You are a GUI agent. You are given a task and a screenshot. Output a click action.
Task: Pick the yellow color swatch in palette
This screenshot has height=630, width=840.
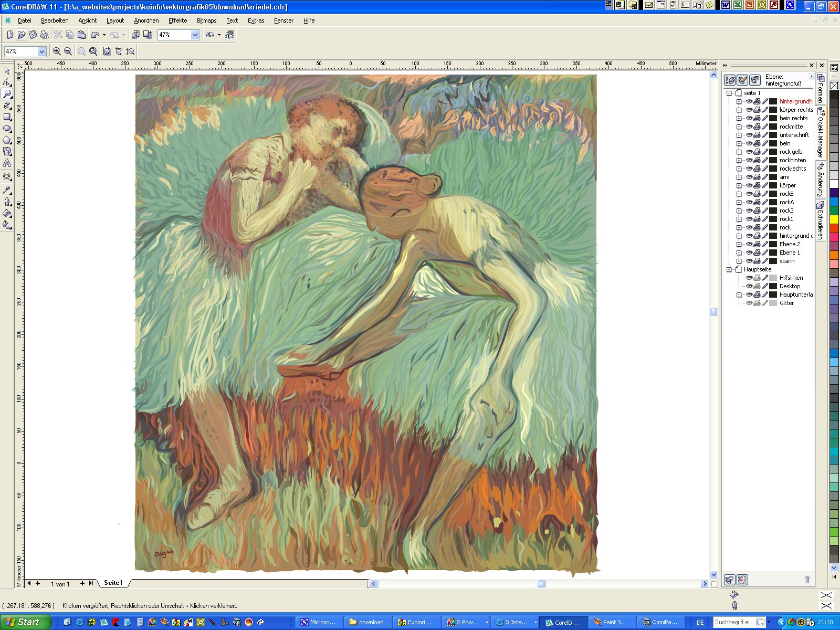tap(834, 219)
